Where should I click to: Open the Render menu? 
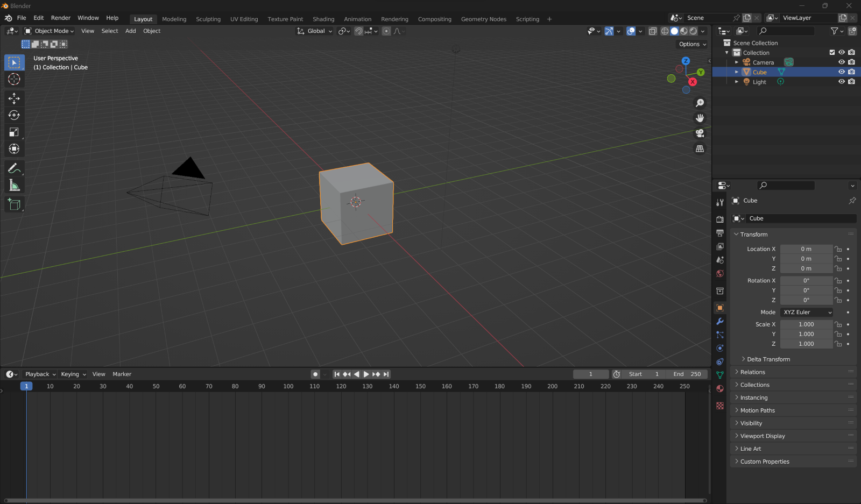pos(60,18)
